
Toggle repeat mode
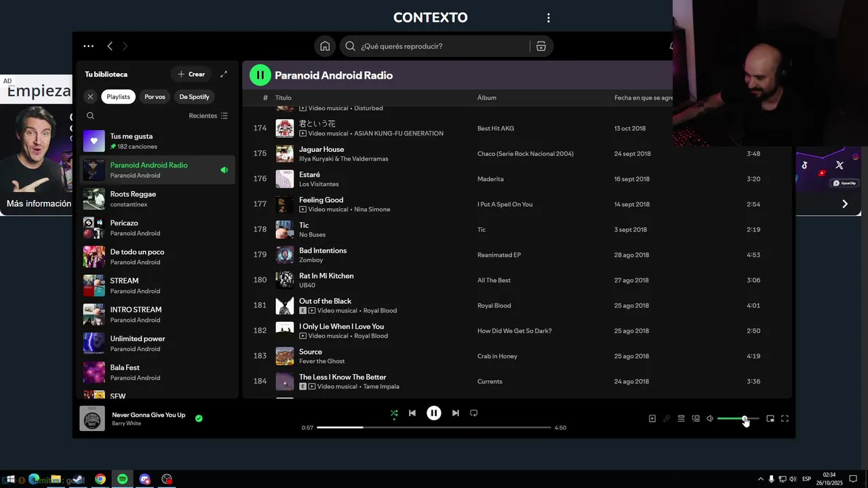474,413
